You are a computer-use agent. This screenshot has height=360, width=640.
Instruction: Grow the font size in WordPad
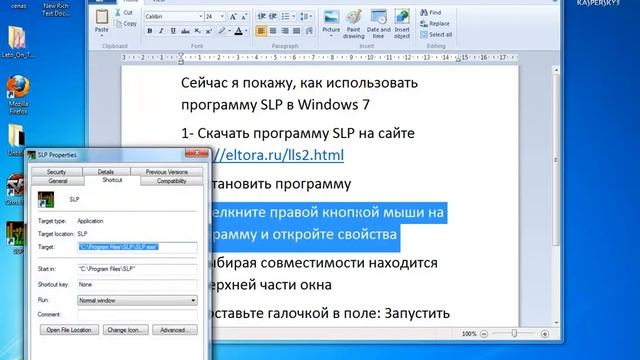tap(233, 16)
